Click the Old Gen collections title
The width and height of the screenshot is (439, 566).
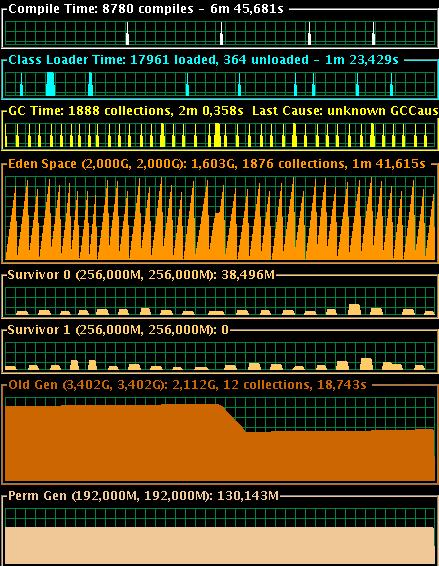[187, 385]
